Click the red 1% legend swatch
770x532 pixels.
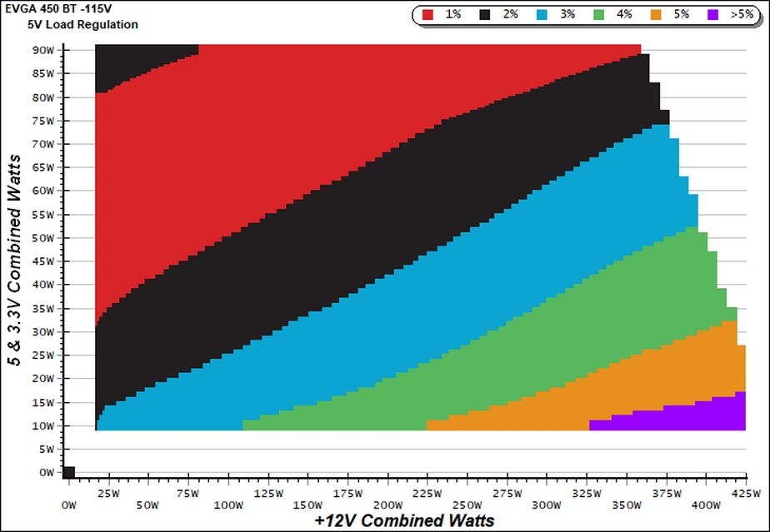427,15
